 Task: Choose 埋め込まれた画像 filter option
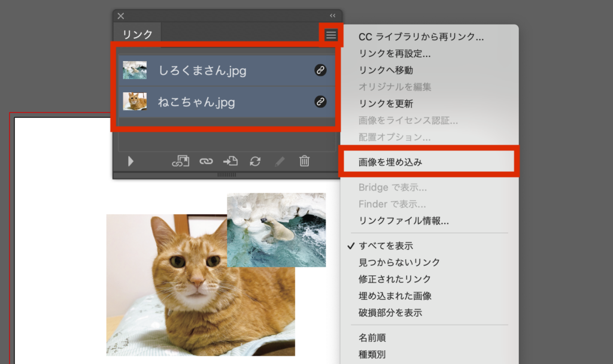coord(395,296)
